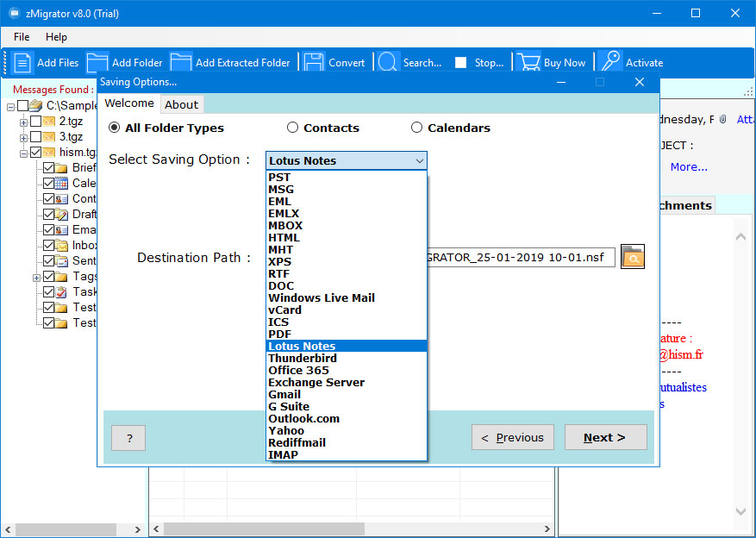Select the Outlook.com option entry
Image resolution: width=756 pixels, height=538 pixels.
[347, 418]
